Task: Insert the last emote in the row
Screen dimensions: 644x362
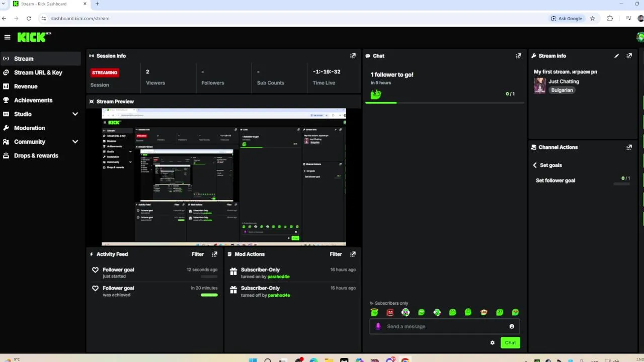Action: pyautogui.click(x=515, y=312)
